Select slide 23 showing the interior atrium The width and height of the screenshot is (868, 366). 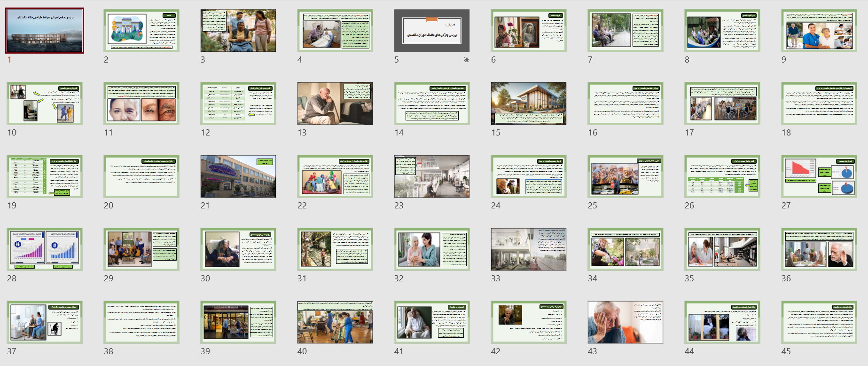click(x=431, y=176)
